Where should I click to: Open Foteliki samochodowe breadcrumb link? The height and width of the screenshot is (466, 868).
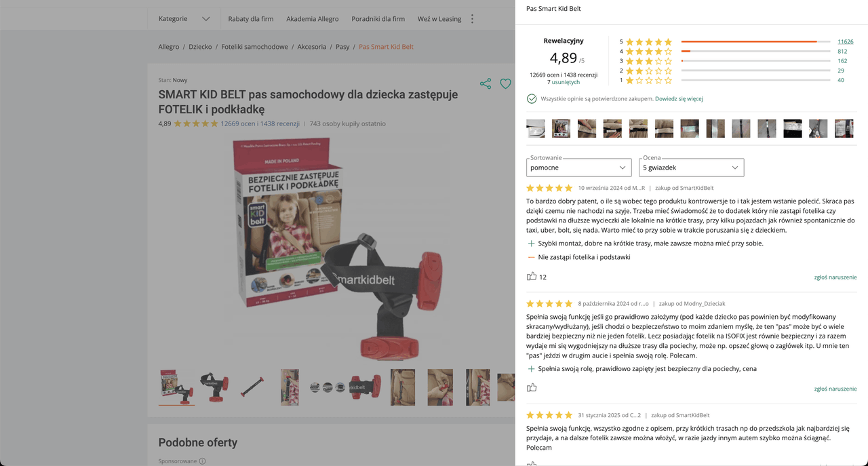254,47
